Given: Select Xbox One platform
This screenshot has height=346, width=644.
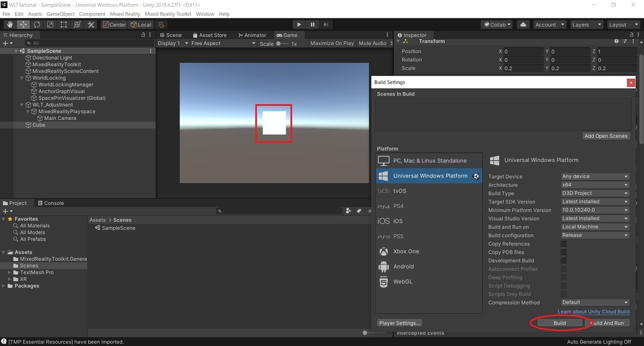Looking at the screenshot, I should coord(429,251).
